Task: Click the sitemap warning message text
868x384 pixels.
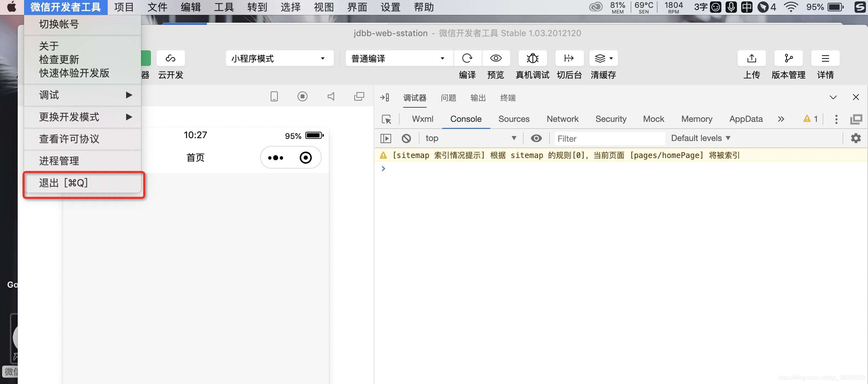Action: [566, 155]
